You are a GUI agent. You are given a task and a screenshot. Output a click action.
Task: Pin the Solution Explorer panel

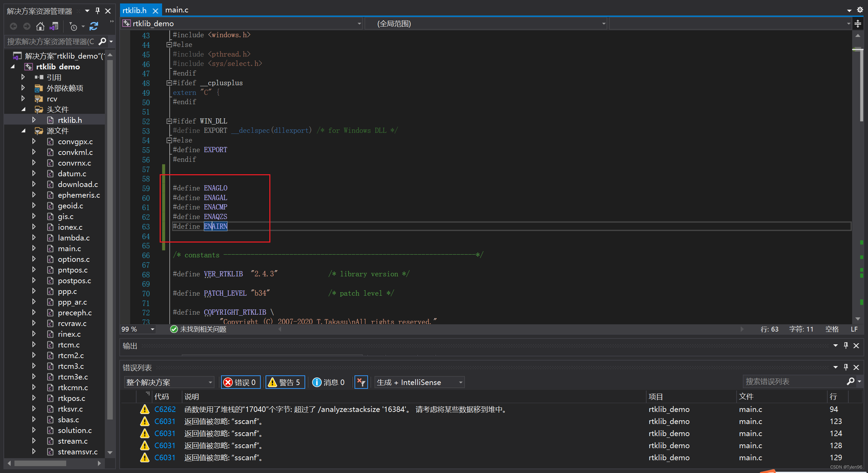pyautogui.click(x=98, y=11)
